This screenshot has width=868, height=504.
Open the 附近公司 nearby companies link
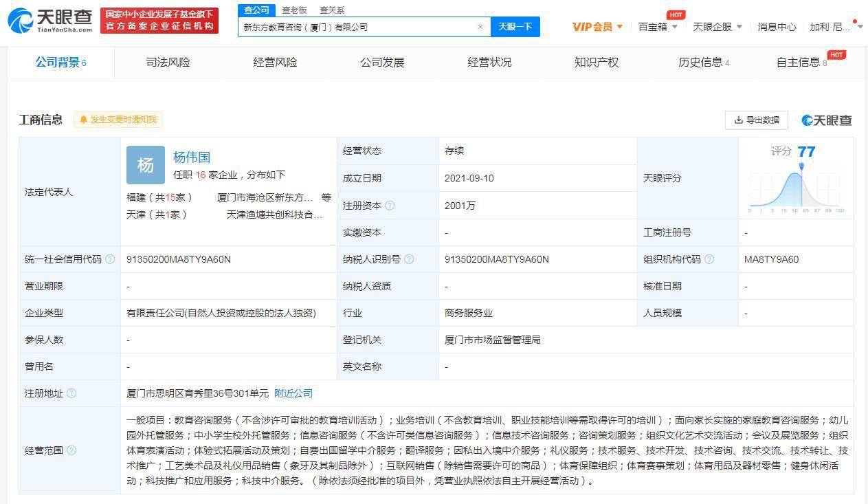pos(293,393)
